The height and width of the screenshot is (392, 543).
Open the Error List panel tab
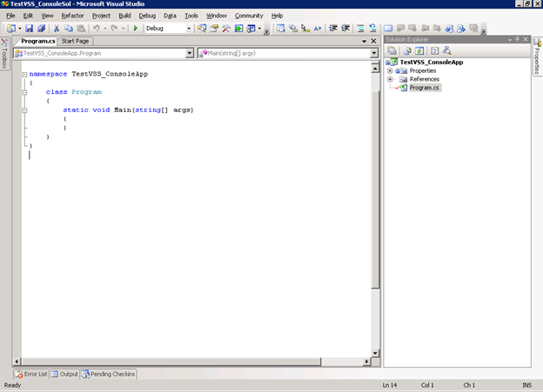pos(31,374)
